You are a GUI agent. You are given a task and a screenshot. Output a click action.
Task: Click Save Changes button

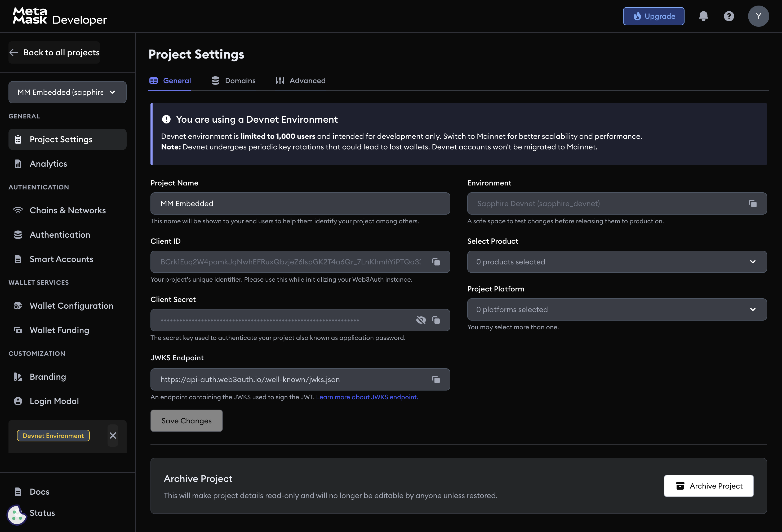pos(186,421)
